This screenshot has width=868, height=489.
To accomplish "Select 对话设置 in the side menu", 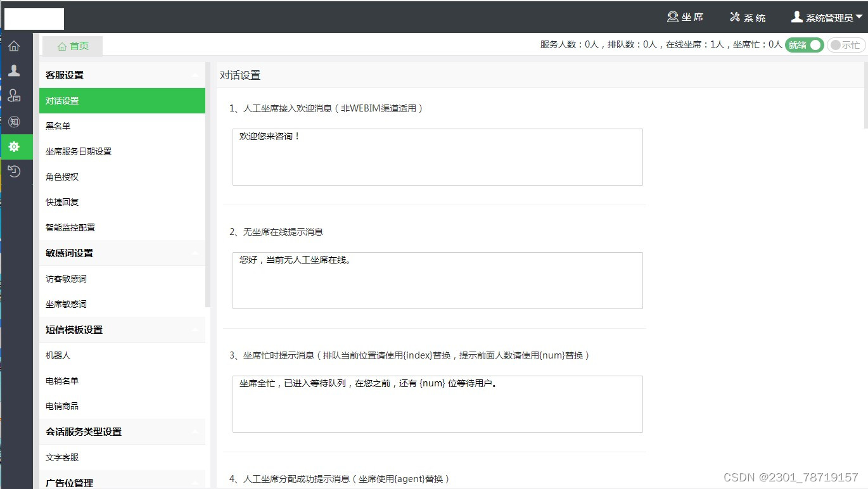I will [x=122, y=101].
